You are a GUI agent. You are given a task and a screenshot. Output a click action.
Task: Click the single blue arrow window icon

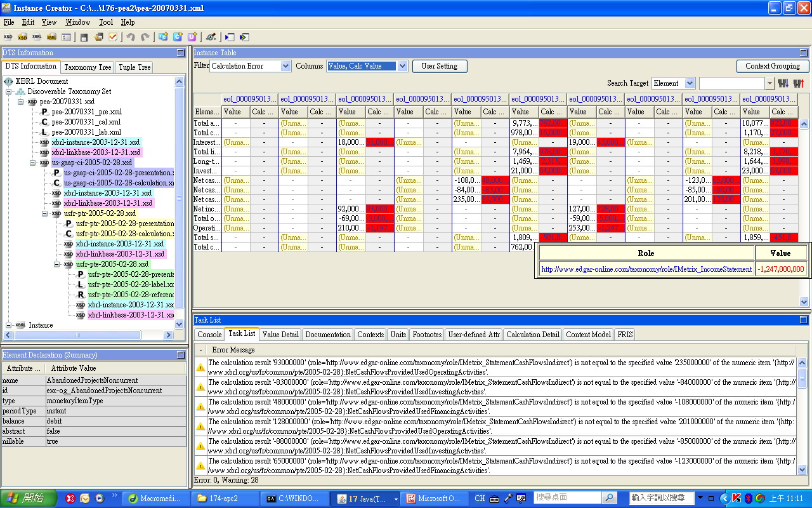pos(229,37)
